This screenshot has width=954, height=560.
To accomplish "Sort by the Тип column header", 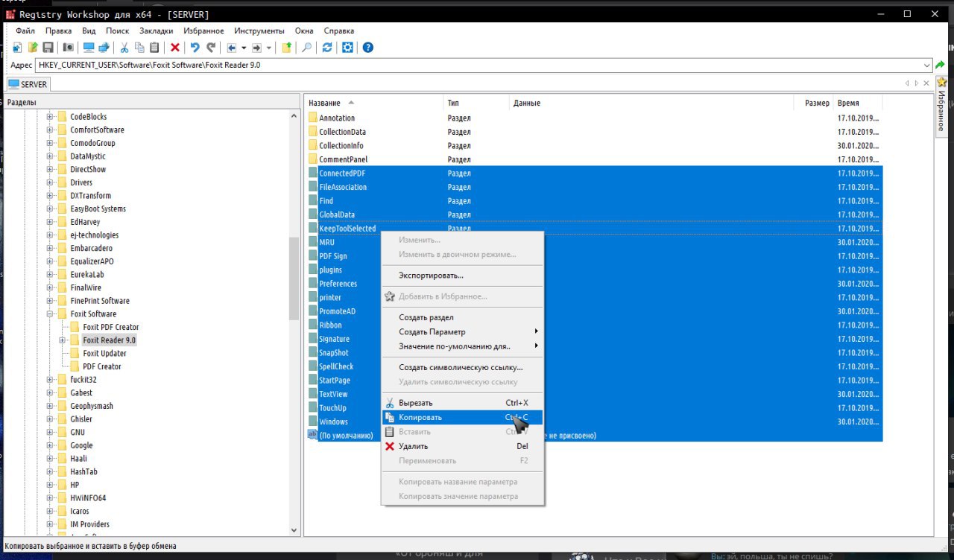I will click(476, 103).
